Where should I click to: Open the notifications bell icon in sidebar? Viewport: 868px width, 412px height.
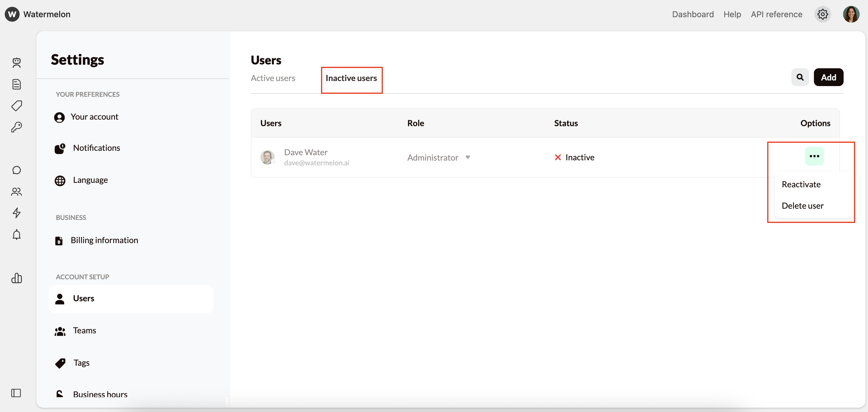pos(17,234)
